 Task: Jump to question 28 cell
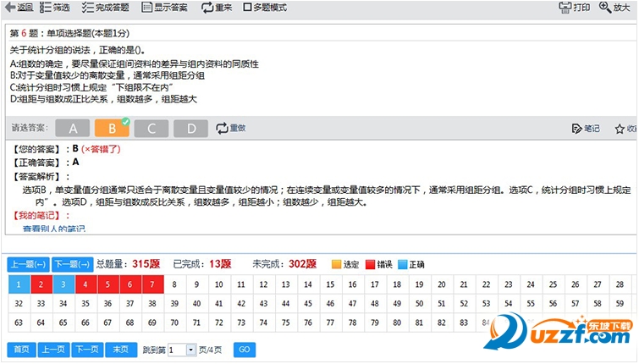tap(620, 284)
